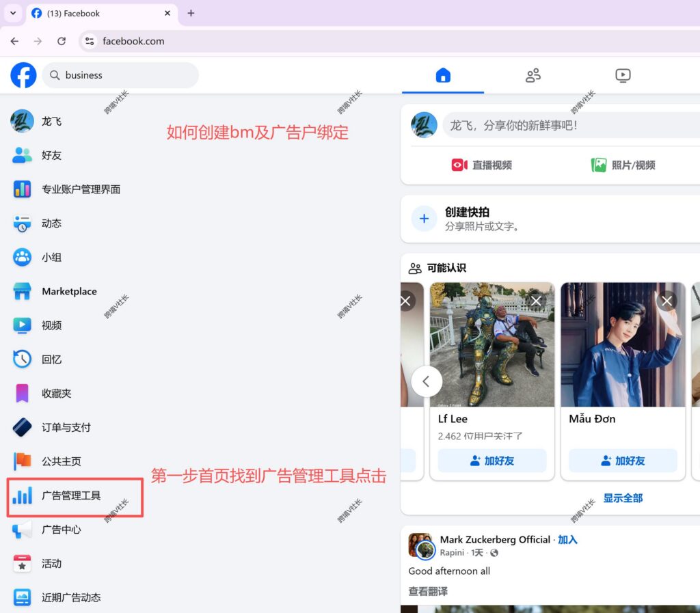The height and width of the screenshot is (613, 700).
Task: Click 创建快拍 story title text
Action: click(x=467, y=212)
